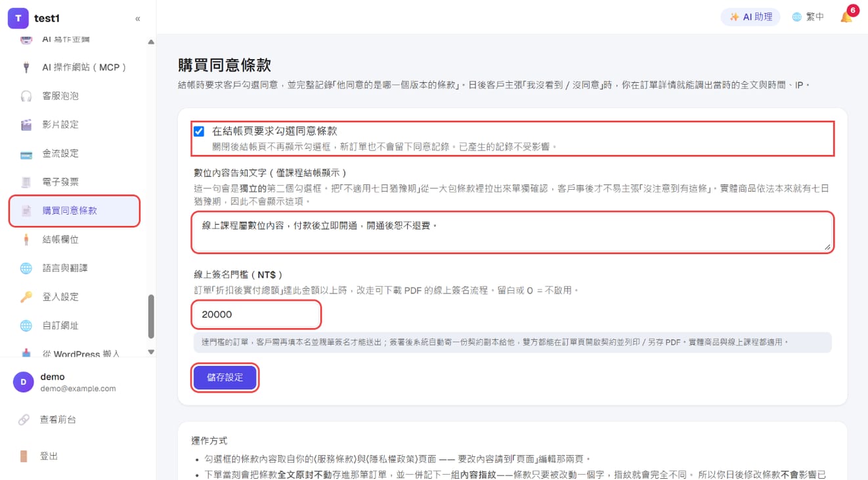The width and height of the screenshot is (868, 480).
Task: Click the key icon for 登入設定
Action: tap(26, 297)
